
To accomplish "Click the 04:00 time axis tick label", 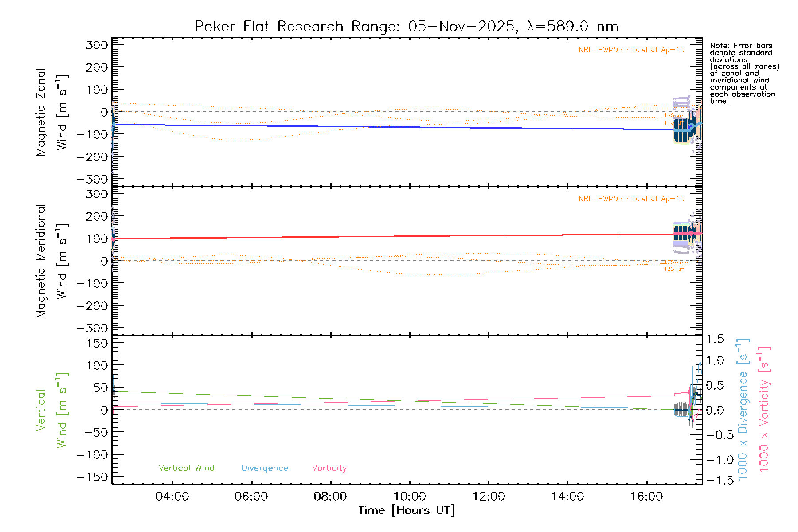I will click(172, 497).
